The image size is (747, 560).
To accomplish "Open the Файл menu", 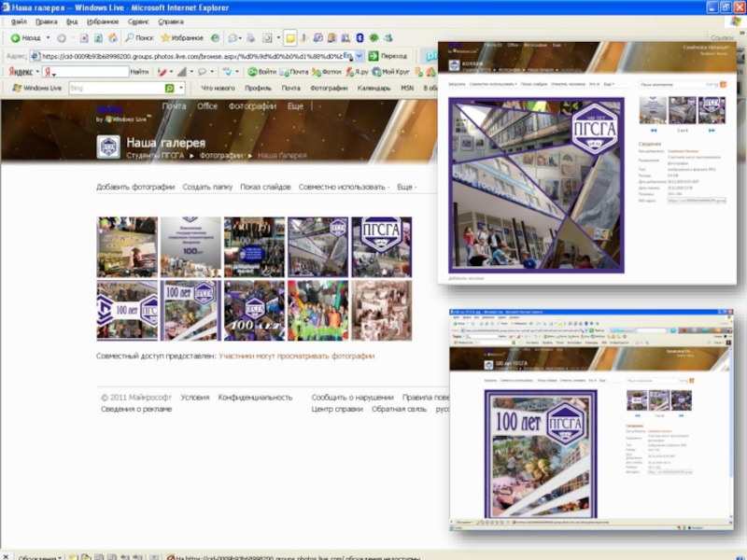I will 19,21.
